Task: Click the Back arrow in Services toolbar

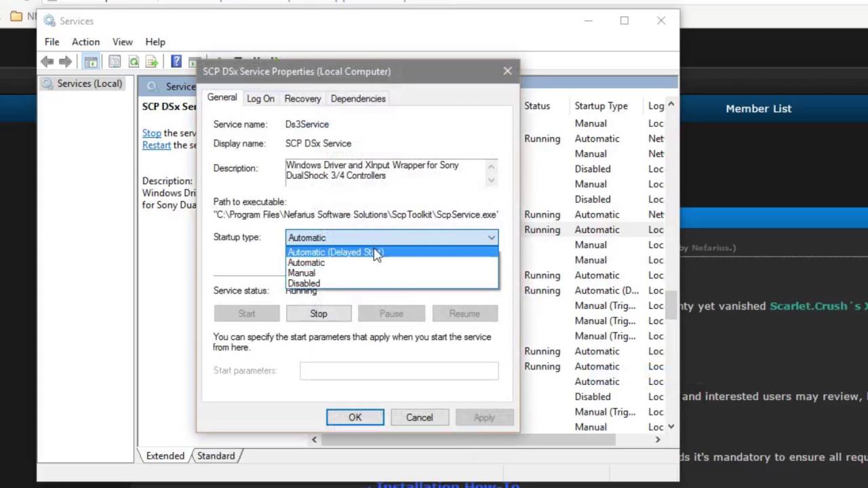Action: [x=47, y=62]
